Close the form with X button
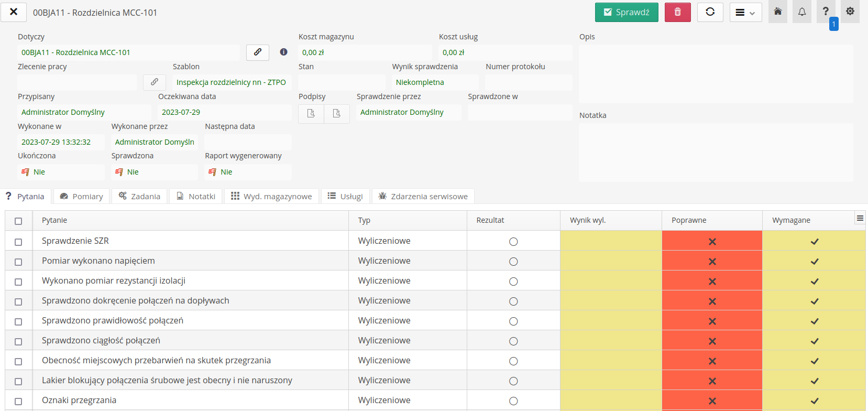Image resolution: width=868 pixels, height=411 pixels. (x=14, y=12)
